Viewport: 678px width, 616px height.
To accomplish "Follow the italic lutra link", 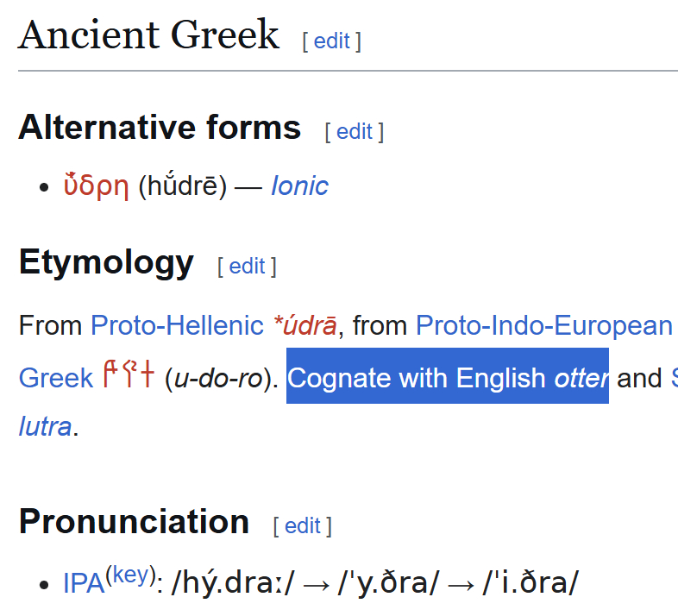I will point(45,425).
